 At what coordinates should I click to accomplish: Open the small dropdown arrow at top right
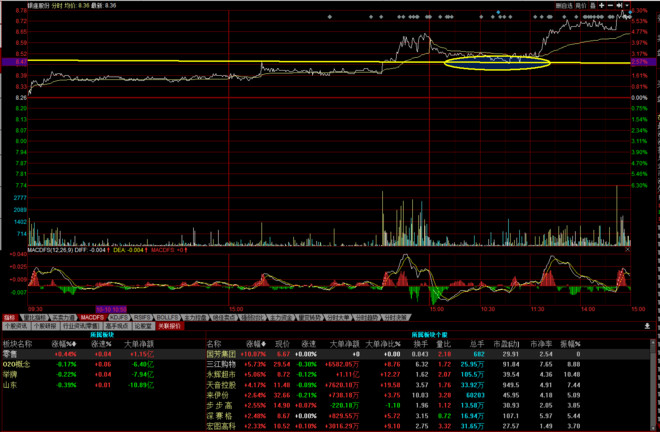627,5
